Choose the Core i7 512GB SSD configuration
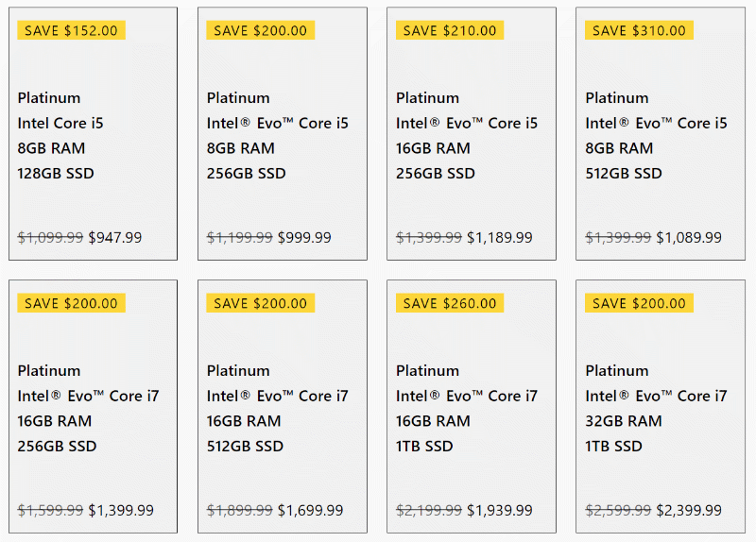 click(x=282, y=406)
